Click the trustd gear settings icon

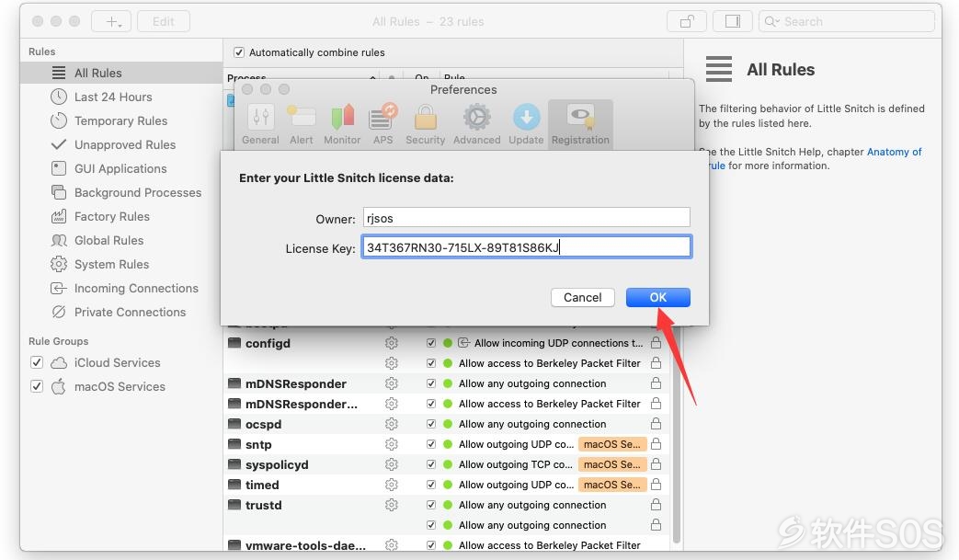tap(392, 504)
